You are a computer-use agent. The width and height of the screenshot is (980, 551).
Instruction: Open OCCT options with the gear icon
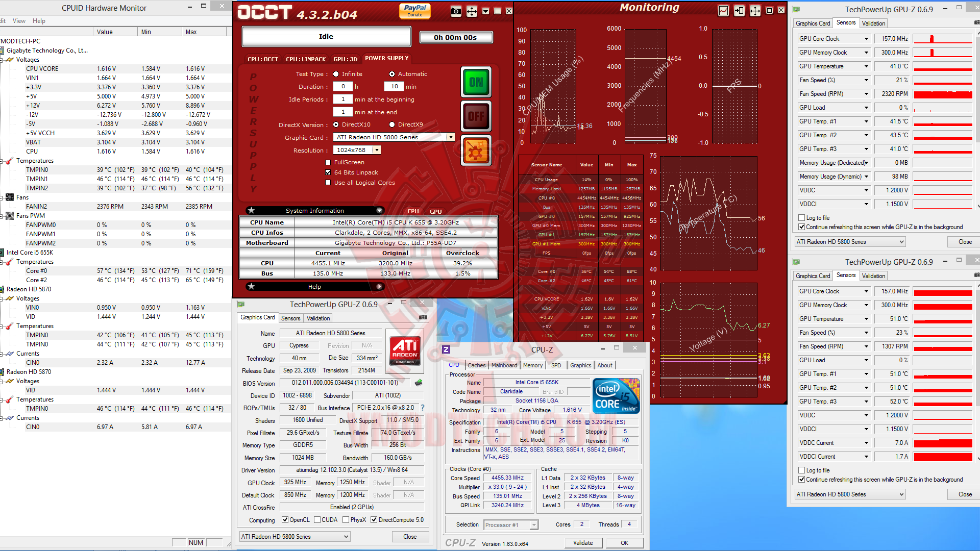click(476, 149)
